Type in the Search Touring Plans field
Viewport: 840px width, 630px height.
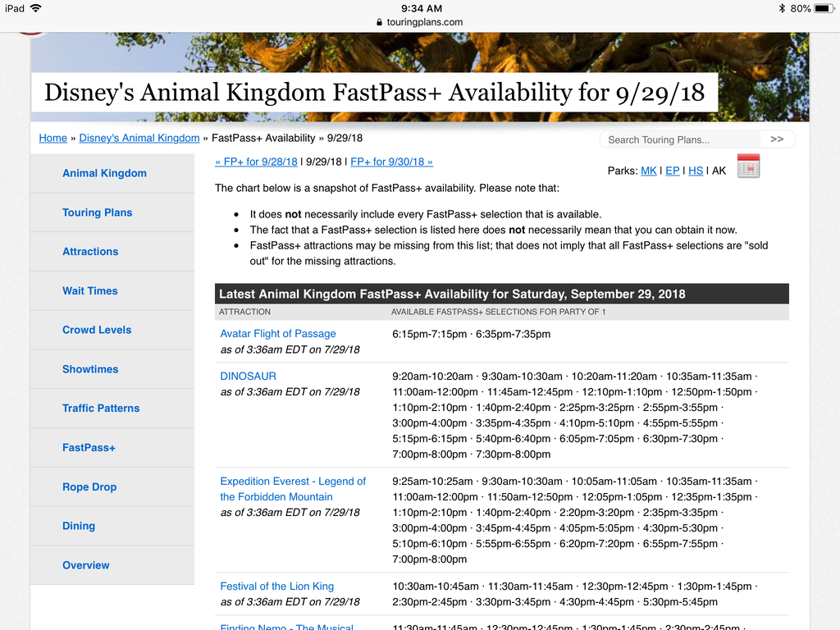(681, 139)
